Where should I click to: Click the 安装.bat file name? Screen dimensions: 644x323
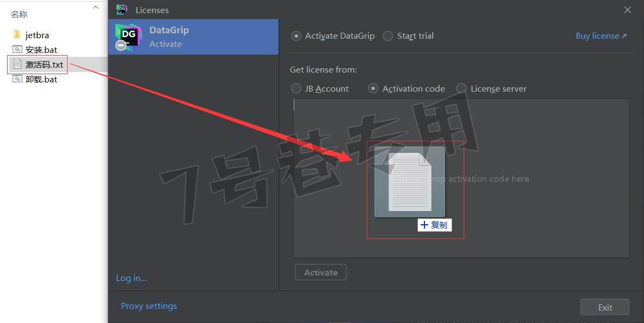click(41, 50)
